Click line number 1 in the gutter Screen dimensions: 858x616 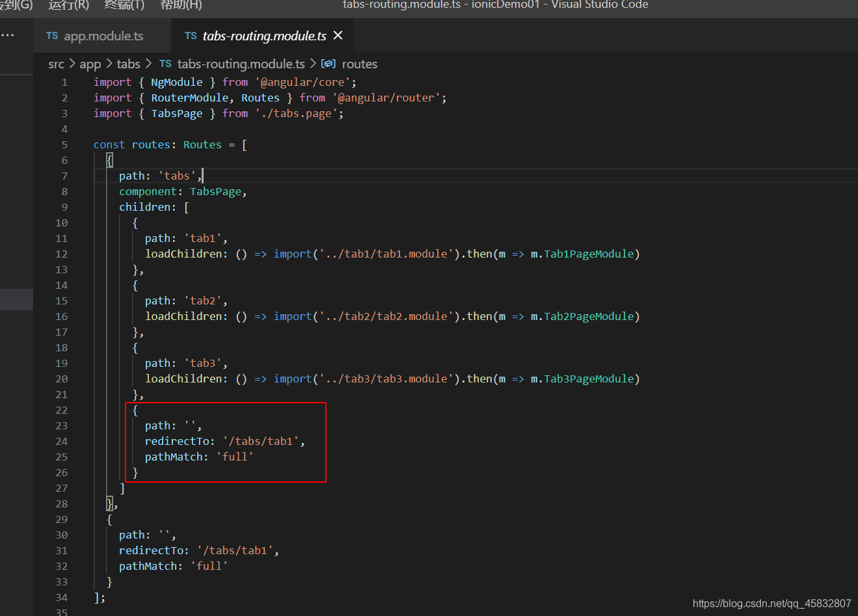point(64,82)
